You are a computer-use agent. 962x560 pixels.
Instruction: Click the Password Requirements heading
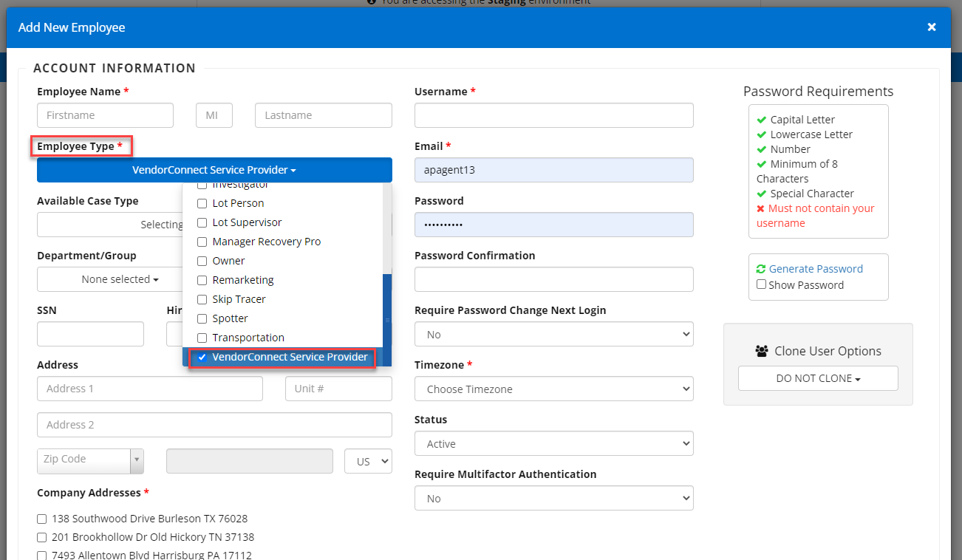[818, 92]
